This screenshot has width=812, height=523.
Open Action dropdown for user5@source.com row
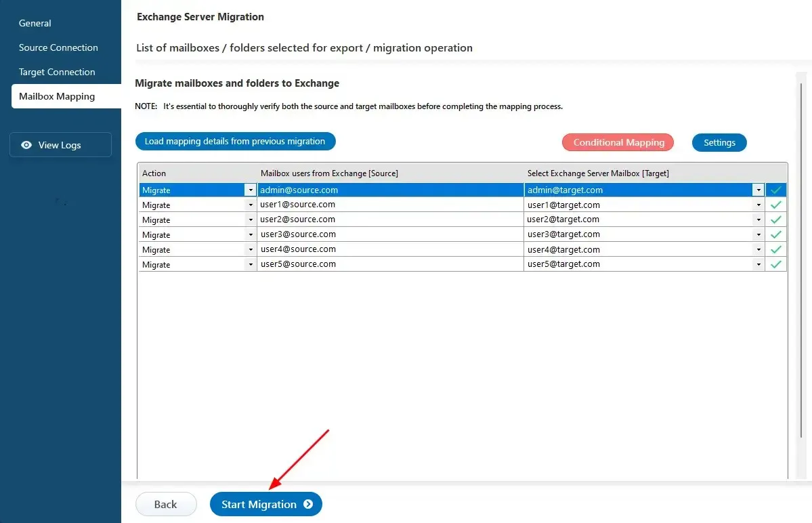pyautogui.click(x=250, y=264)
